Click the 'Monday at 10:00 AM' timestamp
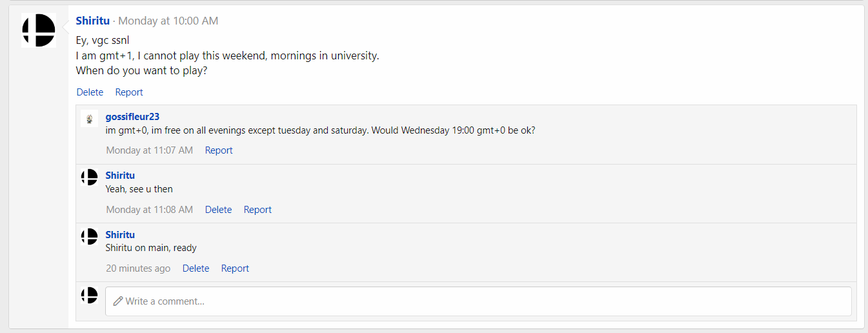The height and width of the screenshot is (333, 868). (168, 21)
